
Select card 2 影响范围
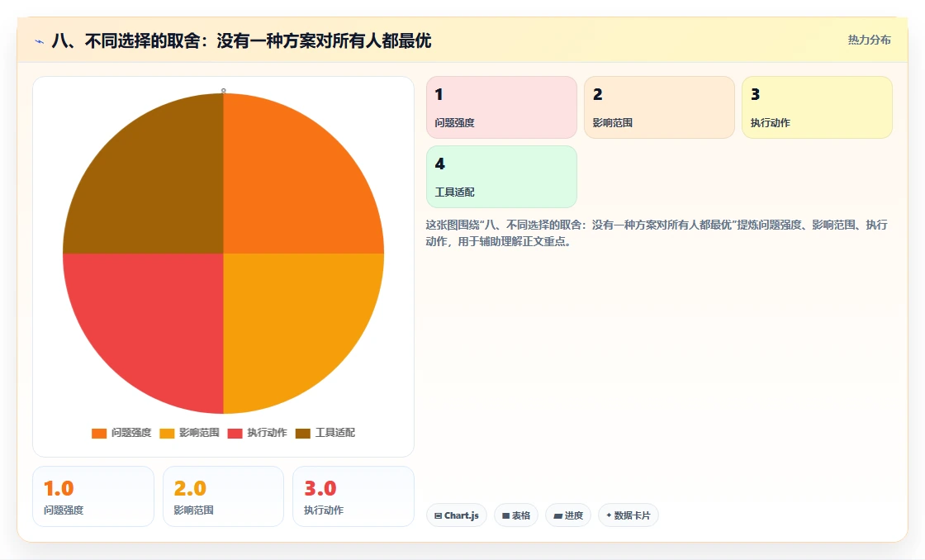(x=660, y=107)
